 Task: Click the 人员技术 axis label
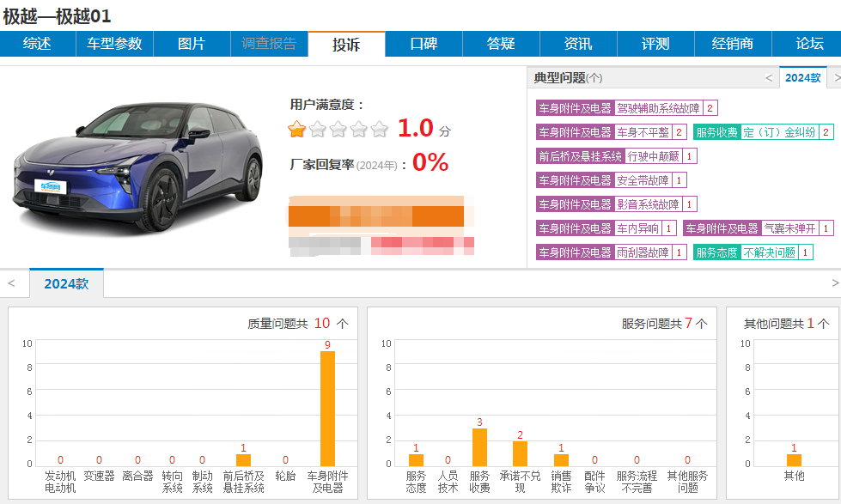click(448, 482)
